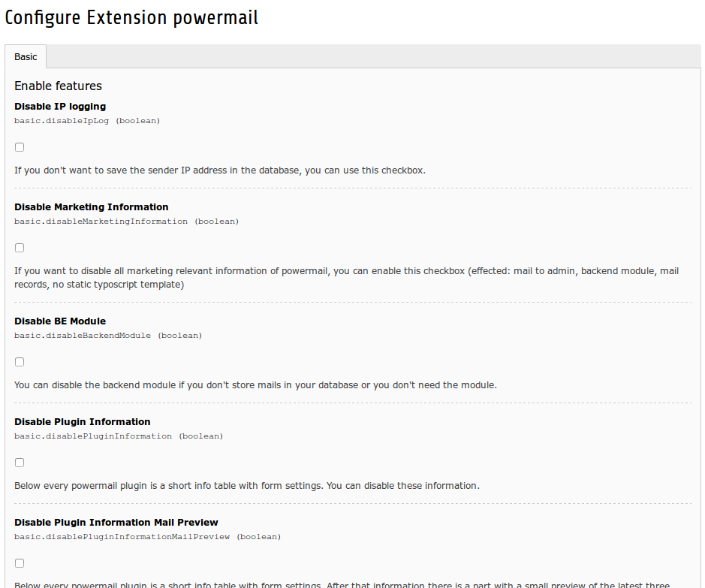
Task: Click the Configure Extension powermail heading
Action: point(132,18)
